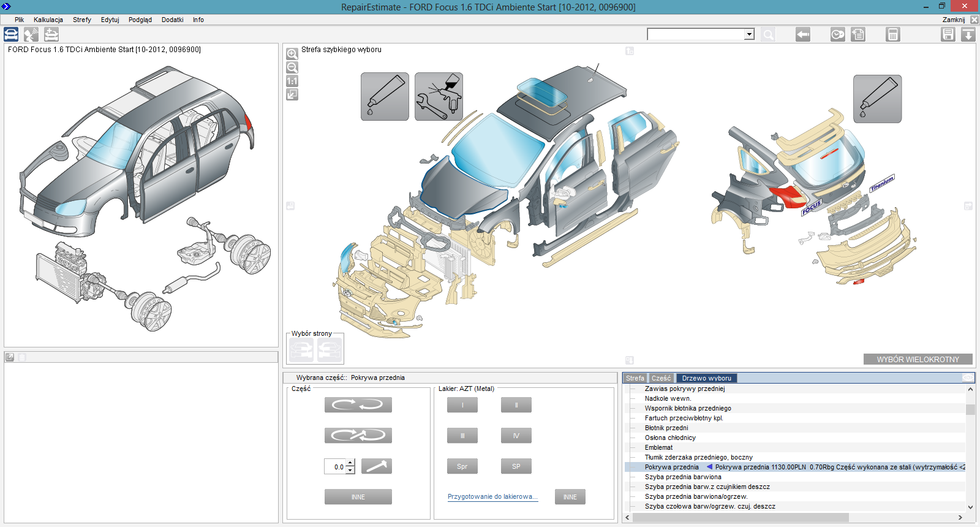This screenshot has width=980, height=527.
Task: Open the Kalkulacja menu
Action: 48,20
